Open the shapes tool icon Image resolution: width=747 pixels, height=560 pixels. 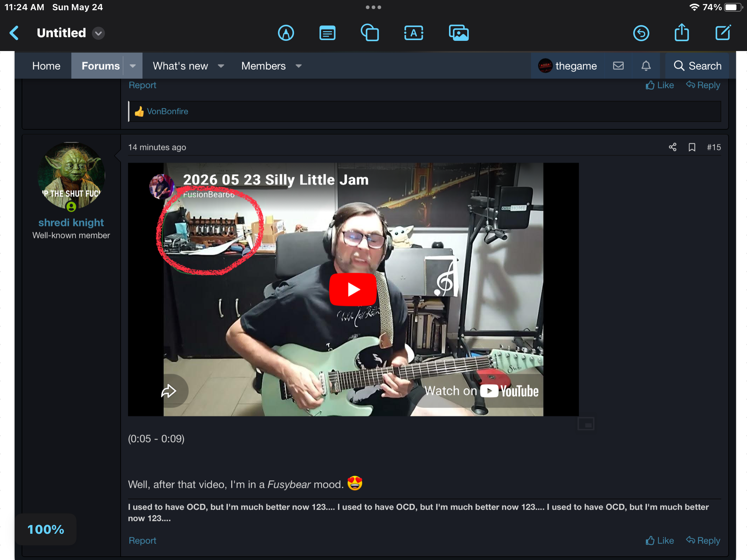(370, 33)
